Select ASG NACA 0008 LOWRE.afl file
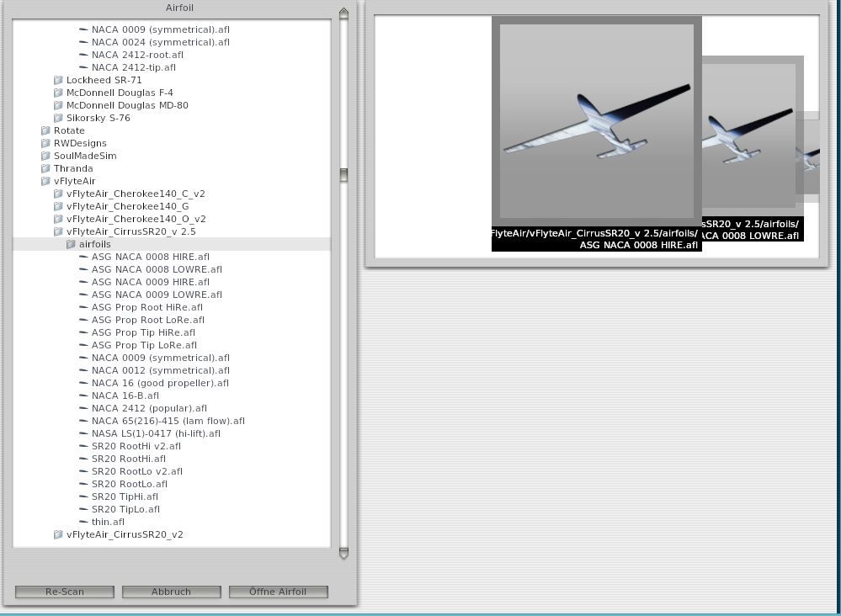The width and height of the screenshot is (841, 616). pyautogui.click(x=157, y=269)
